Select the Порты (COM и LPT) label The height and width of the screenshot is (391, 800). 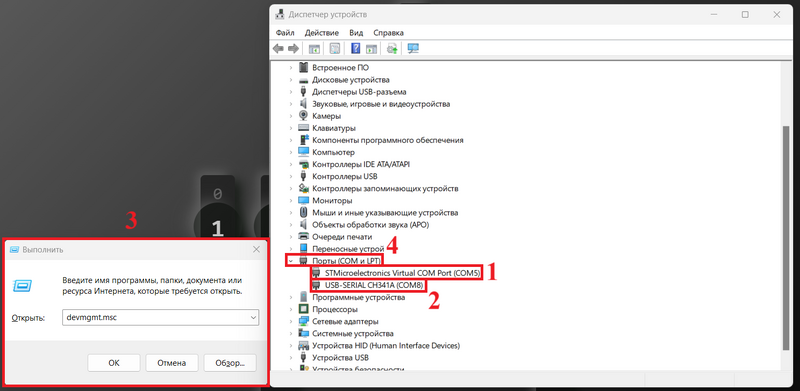347,261
